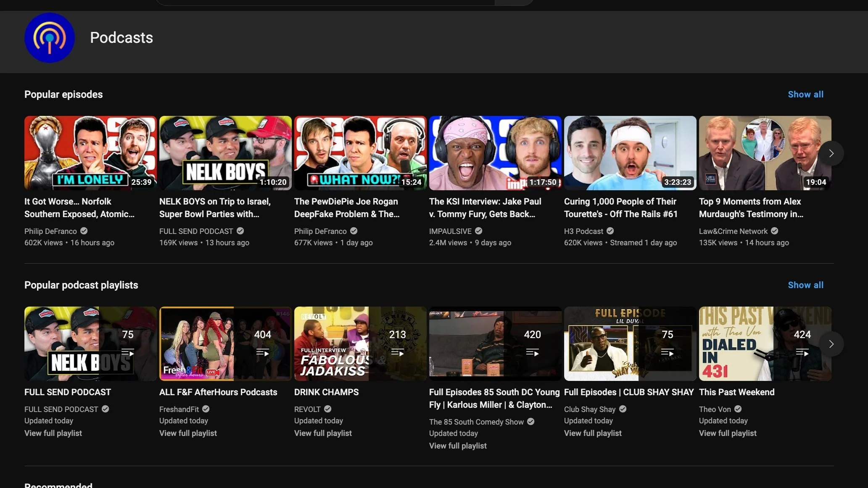
Task: Click the verified badge next to The 85 South Comedy Show
Action: click(x=531, y=422)
